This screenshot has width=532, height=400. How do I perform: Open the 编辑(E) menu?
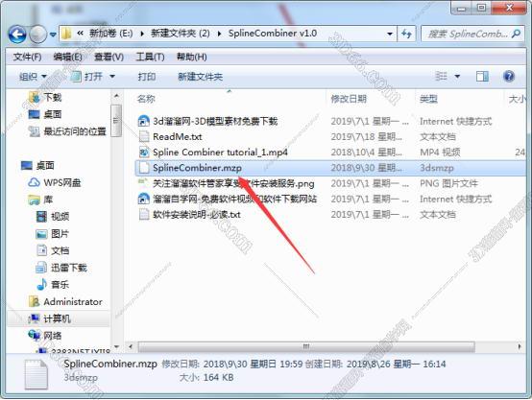pyautogui.click(x=67, y=57)
